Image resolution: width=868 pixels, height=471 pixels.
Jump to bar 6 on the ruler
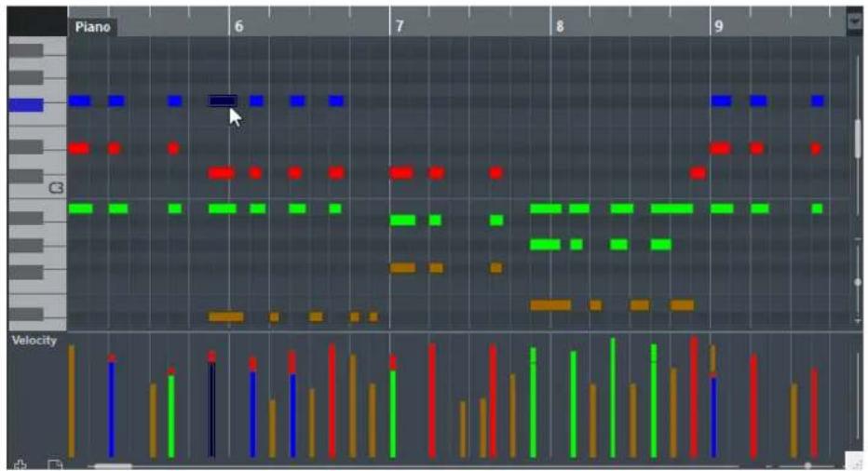pos(238,27)
